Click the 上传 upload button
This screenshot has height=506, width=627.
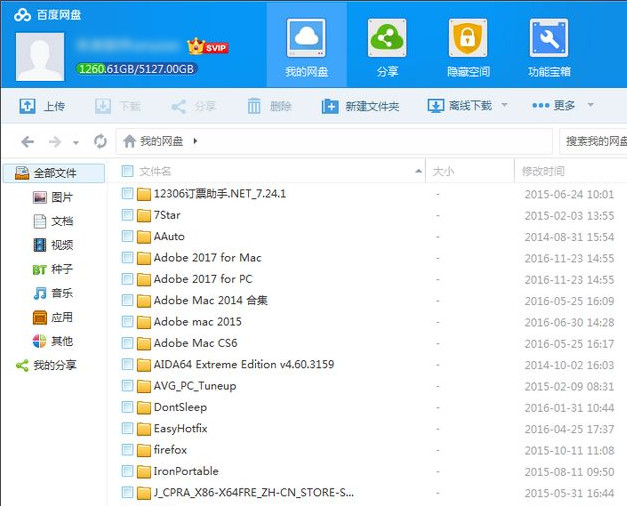(42, 106)
